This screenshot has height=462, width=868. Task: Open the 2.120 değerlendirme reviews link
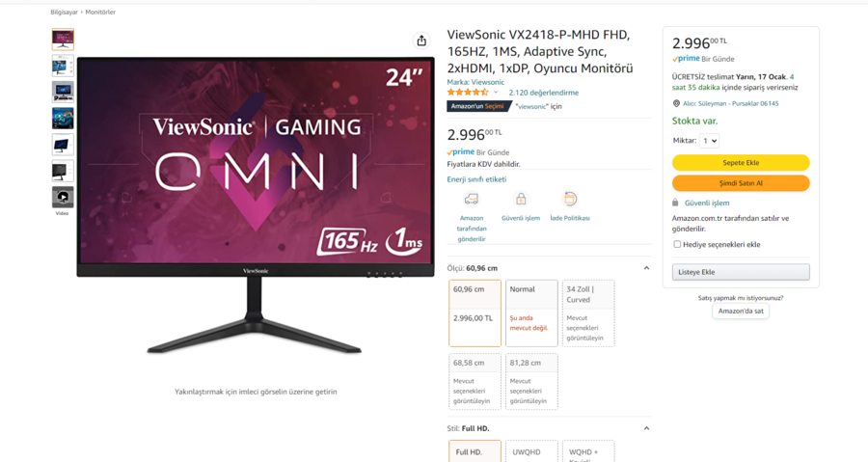544,93
